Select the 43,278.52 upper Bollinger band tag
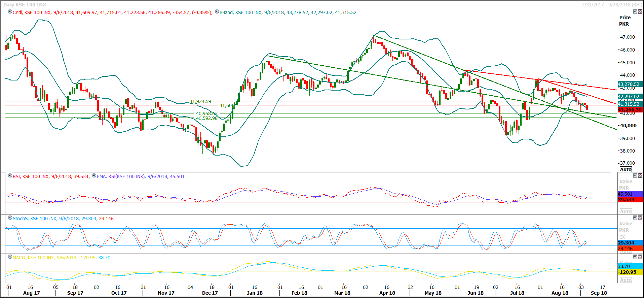Viewport: 644px width, 298px height. [629, 84]
